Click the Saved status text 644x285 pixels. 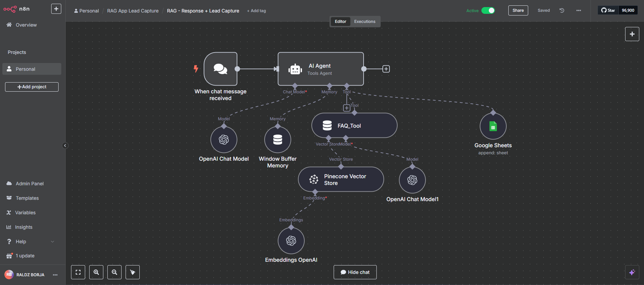[x=544, y=10]
